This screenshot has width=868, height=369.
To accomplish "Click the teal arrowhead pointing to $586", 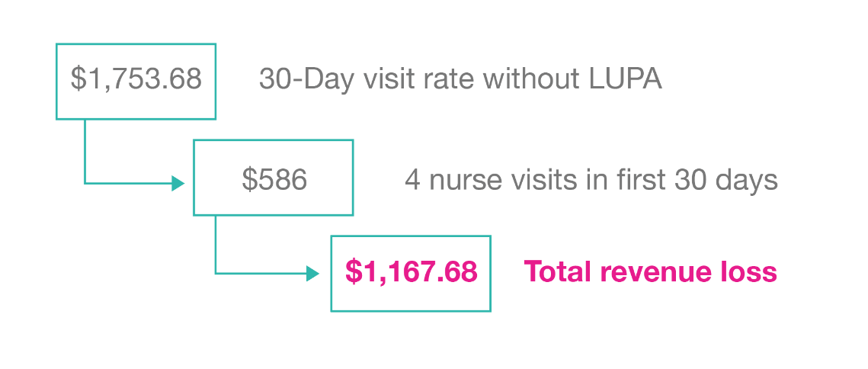I will 178,183.
